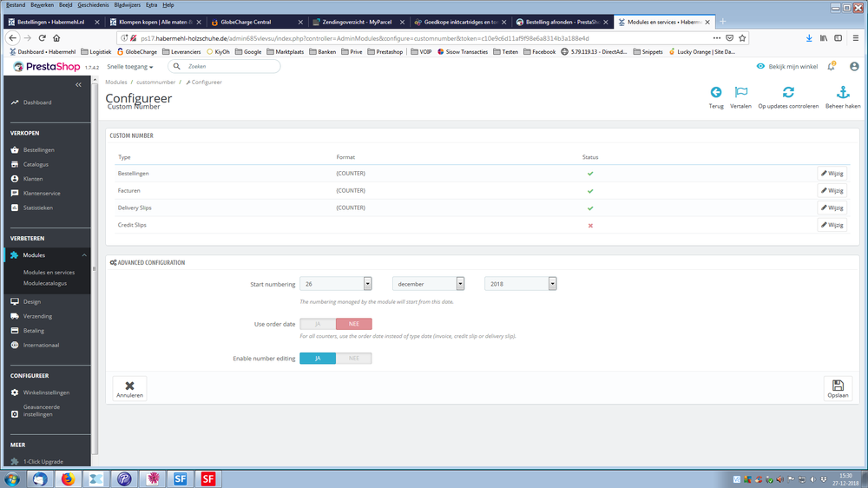Open Geschiedenis menu in menu bar
The image size is (868, 488).
coord(93,5)
